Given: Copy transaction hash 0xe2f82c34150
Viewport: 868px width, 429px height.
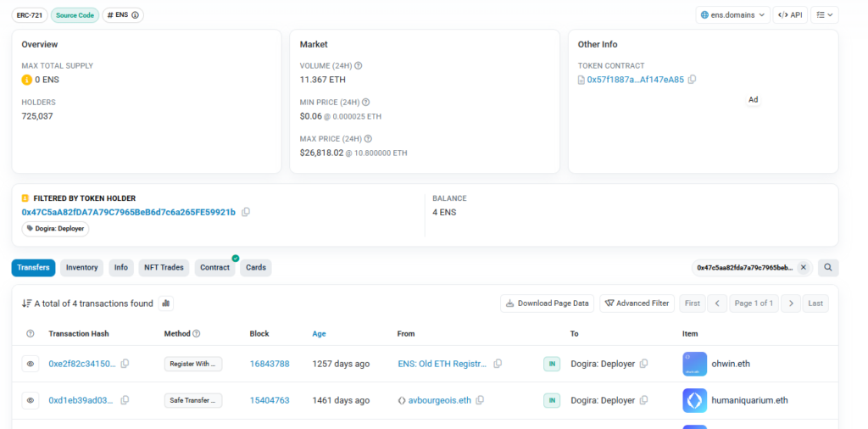Looking at the screenshot, I should [125, 364].
